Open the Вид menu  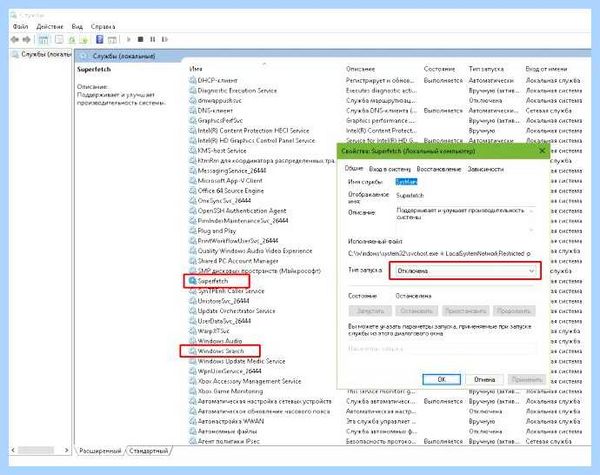pos(77,26)
